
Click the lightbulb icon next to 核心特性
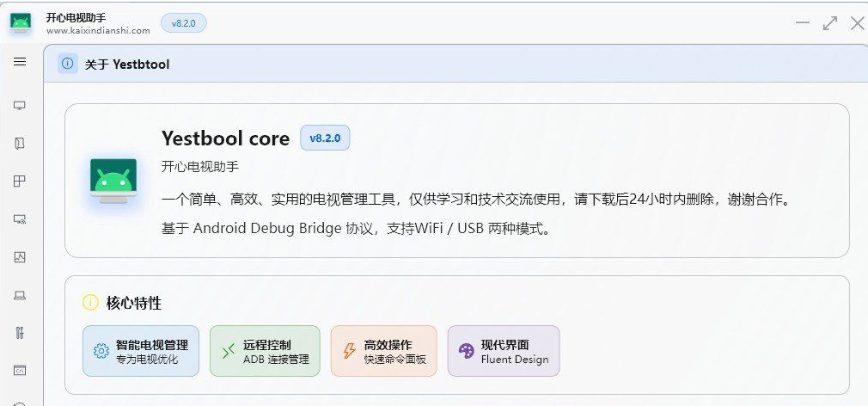click(x=90, y=303)
